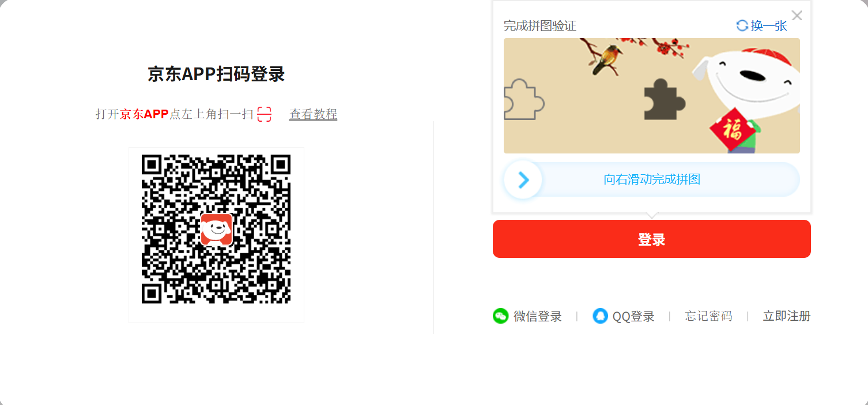
Task: Close the puzzle verification popup
Action: click(797, 16)
